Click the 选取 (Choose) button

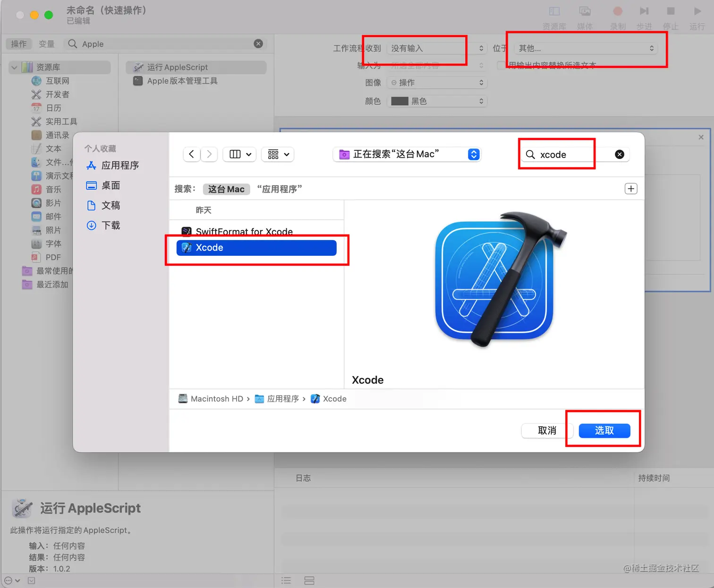point(604,430)
